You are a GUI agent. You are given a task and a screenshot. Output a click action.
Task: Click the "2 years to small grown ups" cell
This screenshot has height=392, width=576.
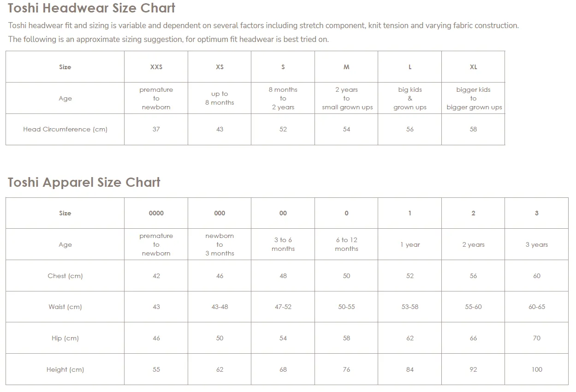[x=346, y=98]
